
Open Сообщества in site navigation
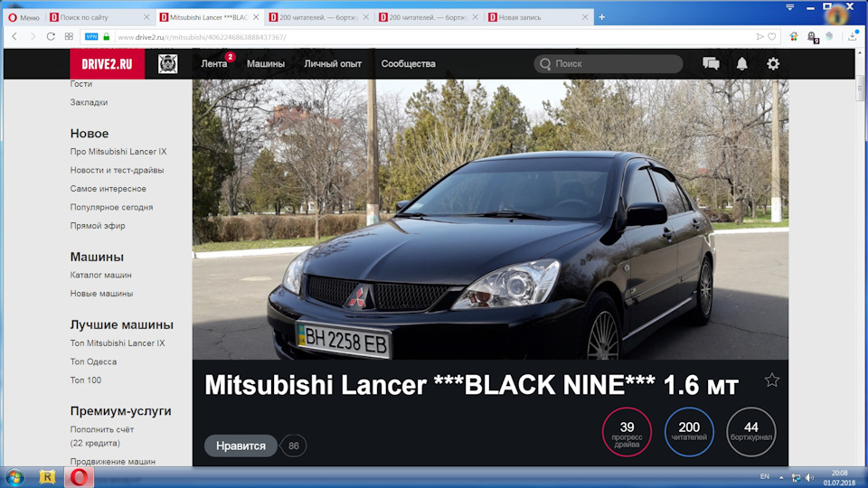coord(408,63)
